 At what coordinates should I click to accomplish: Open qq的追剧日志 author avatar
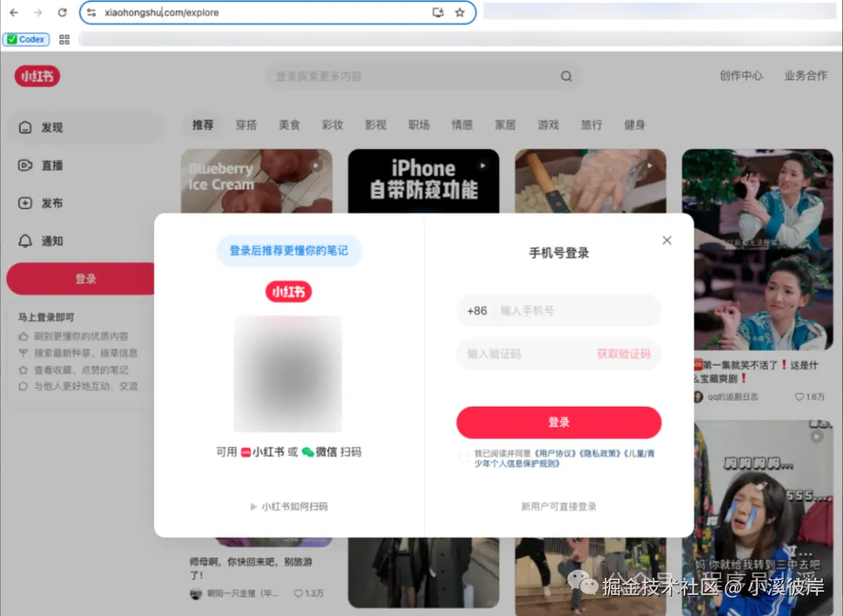699,397
